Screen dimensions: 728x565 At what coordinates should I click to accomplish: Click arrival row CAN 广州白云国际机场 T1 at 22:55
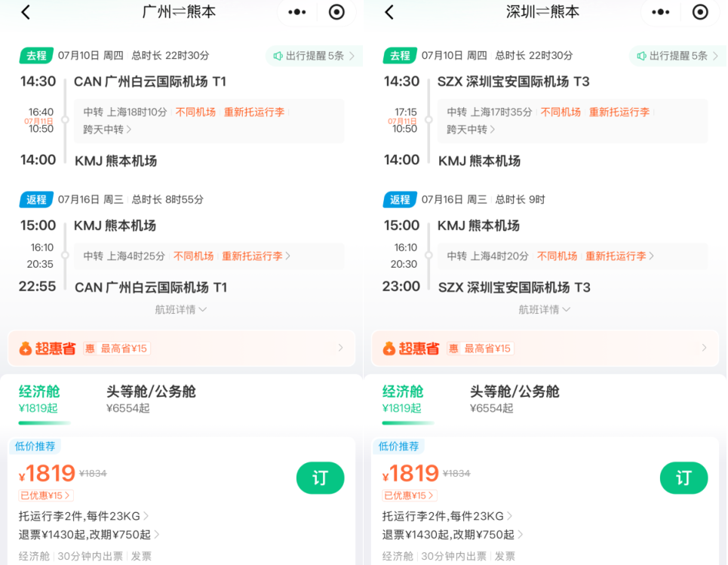123,287
